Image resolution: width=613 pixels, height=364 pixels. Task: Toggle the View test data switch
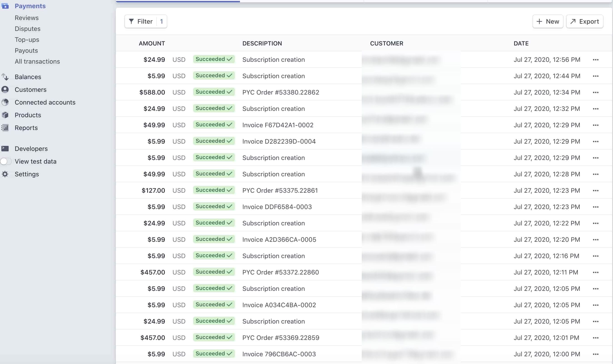[x=6, y=161]
